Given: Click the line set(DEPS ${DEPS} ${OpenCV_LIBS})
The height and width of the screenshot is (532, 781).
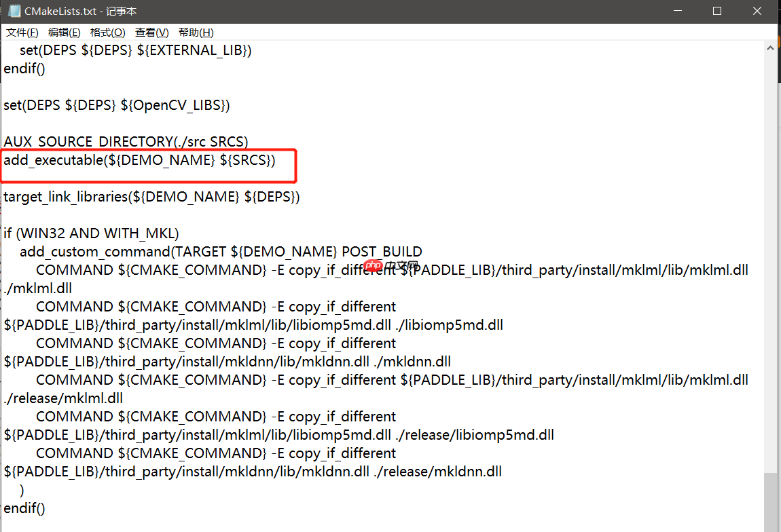Looking at the screenshot, I should [117, 105].
